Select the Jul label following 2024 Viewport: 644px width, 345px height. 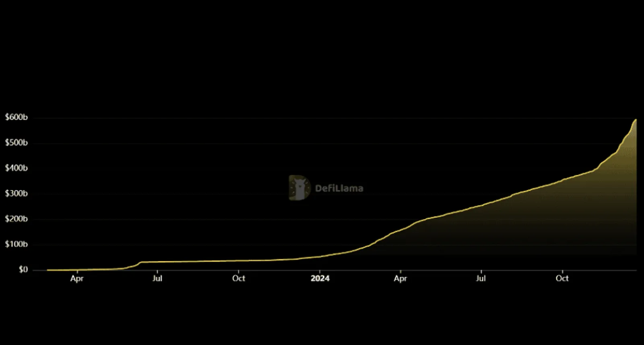[x=481, y=278]
